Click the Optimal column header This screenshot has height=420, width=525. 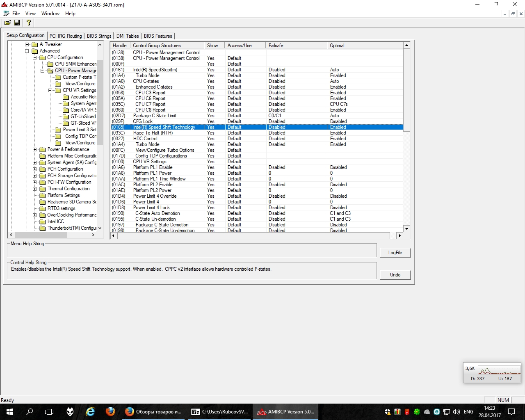(x=365, y=46)
